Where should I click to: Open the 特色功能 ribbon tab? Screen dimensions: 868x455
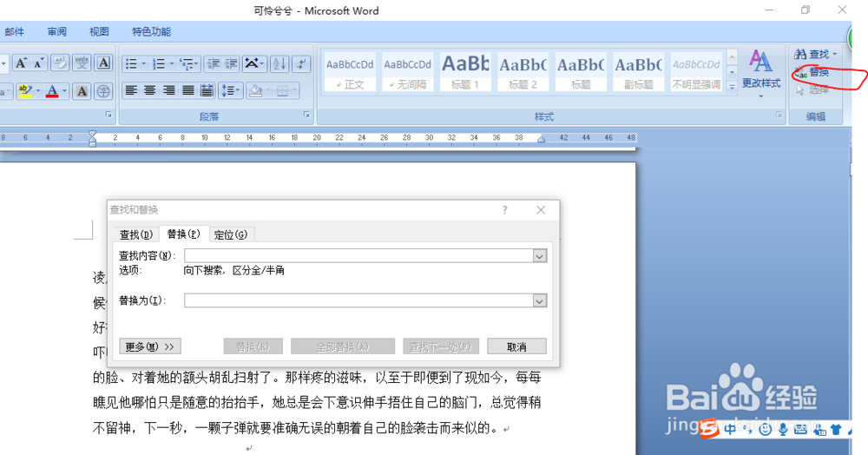pyautogui.click(x=151, y=31)
